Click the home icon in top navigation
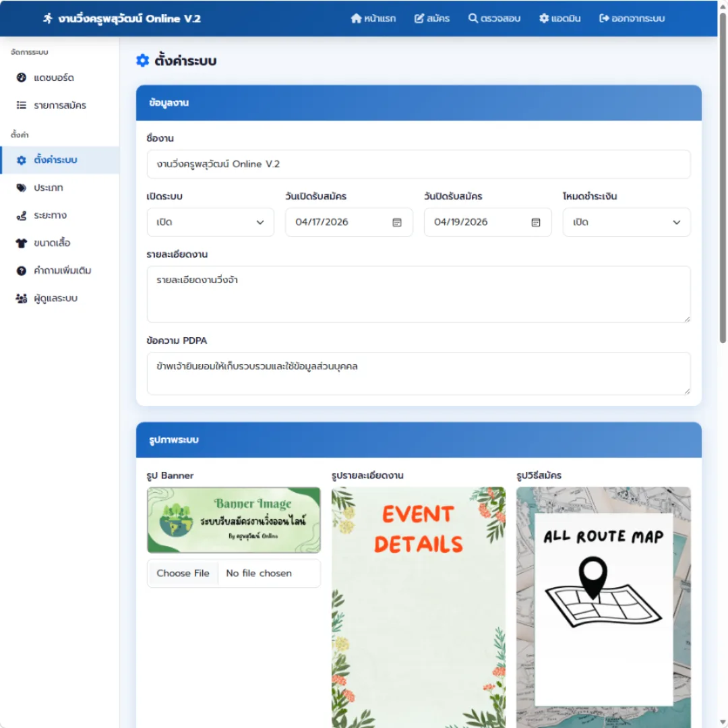This screenshot has height=728, width=728. (x=356, y=18)
